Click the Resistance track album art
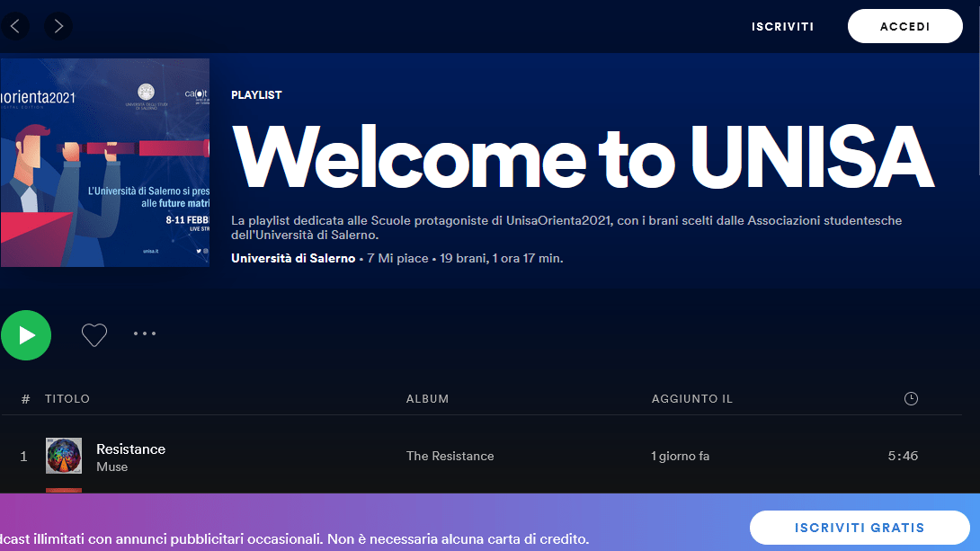The height and width of the screenshot is (551, 980). pos(64,456)
